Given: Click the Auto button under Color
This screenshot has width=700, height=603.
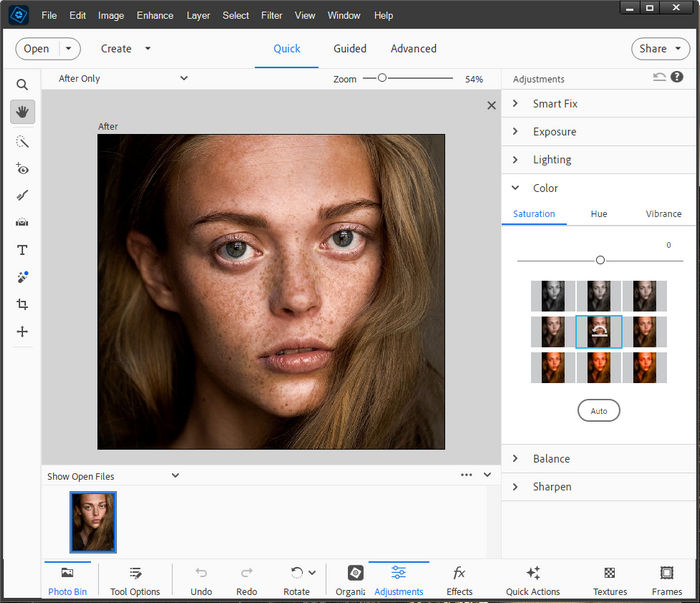Looking at the screenshot, I should [599, 411].
